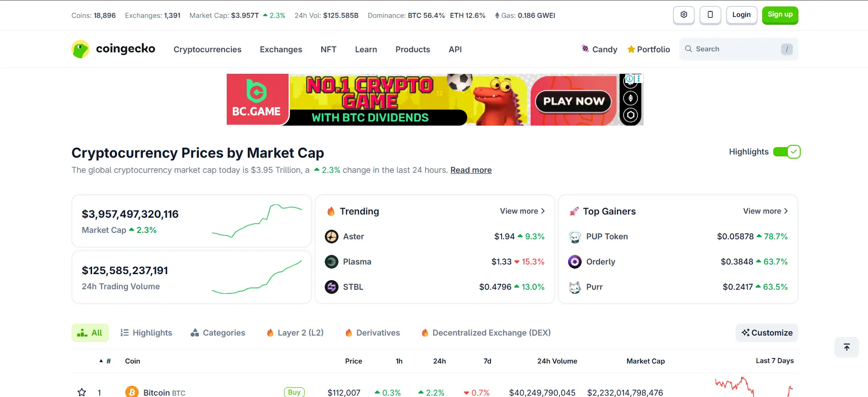Open the Cryptocurrencies menu
This screenshot has height=397, width=868.
[207, 50]
